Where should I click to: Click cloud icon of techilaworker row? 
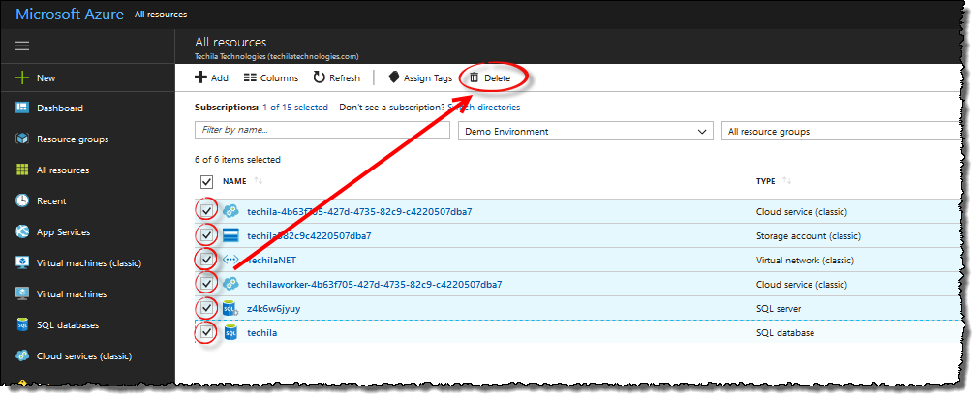230,284
